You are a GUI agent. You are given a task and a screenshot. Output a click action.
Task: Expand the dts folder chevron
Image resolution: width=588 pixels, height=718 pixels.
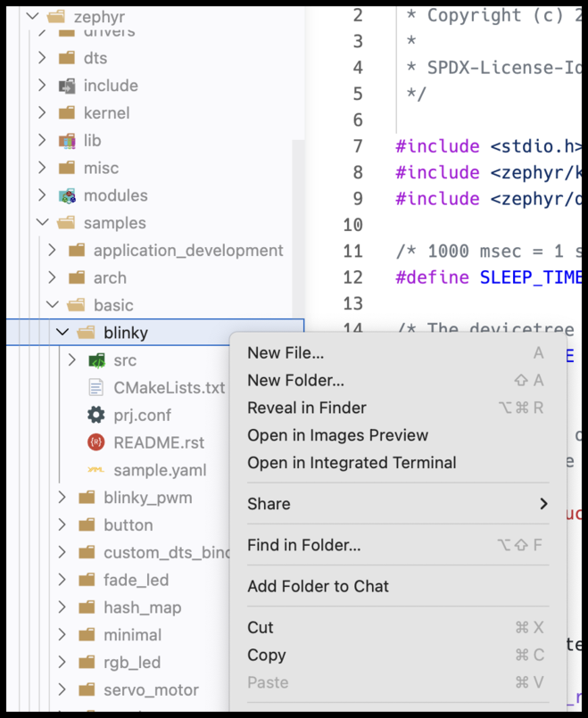point(42,58)
